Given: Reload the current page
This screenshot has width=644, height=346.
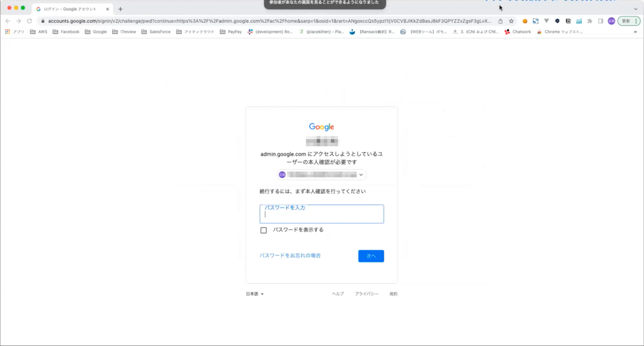Looking at the screenshot, I should [29, 21].
